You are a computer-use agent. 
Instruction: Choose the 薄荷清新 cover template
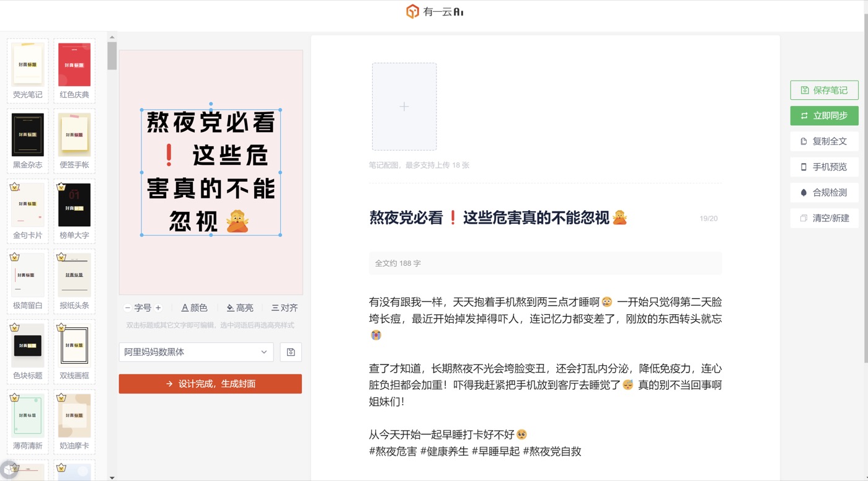28,421
